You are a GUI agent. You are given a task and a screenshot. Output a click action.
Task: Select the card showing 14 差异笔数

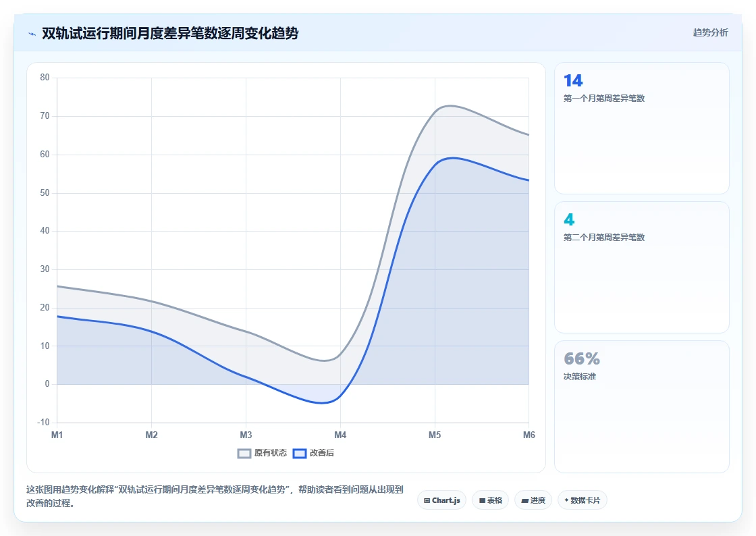click(642, 128)
